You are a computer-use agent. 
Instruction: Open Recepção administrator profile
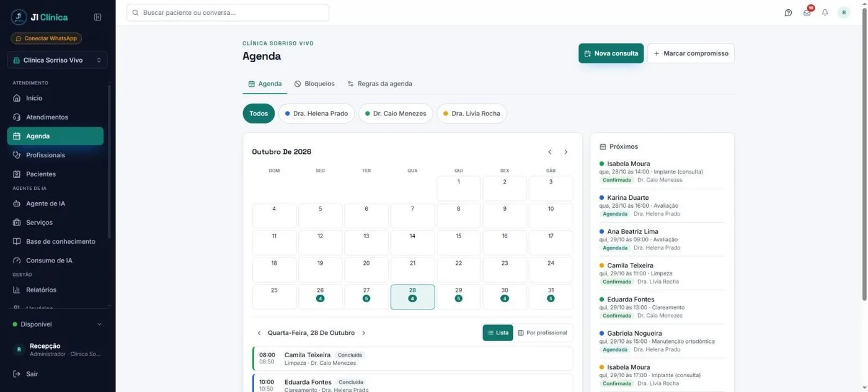pos(58,350)
